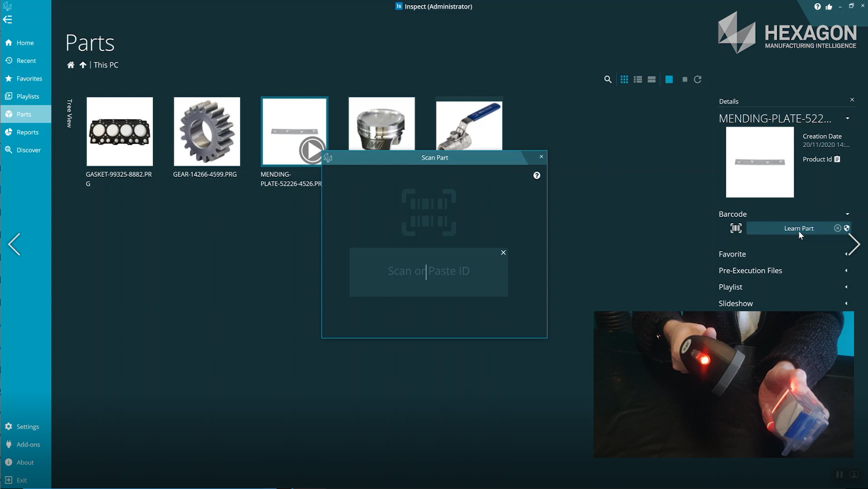The image size is (868, 489).
Task: Refresh the parts list
Action: coord(698,79)
